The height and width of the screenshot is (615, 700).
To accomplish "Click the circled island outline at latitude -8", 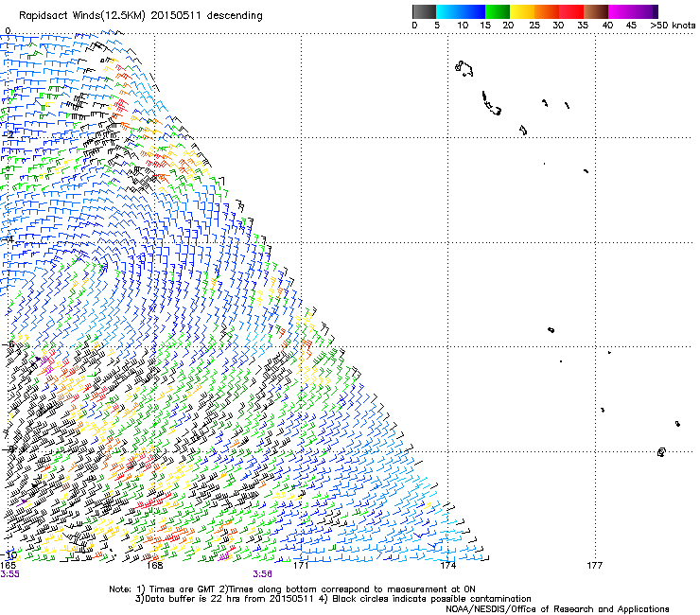I will (x=661, y=452).
